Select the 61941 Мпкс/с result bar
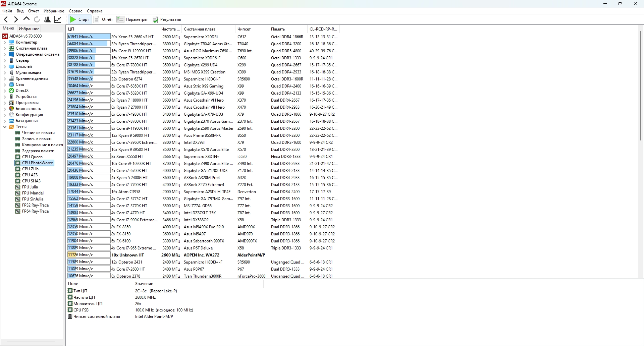 (89, 37)
